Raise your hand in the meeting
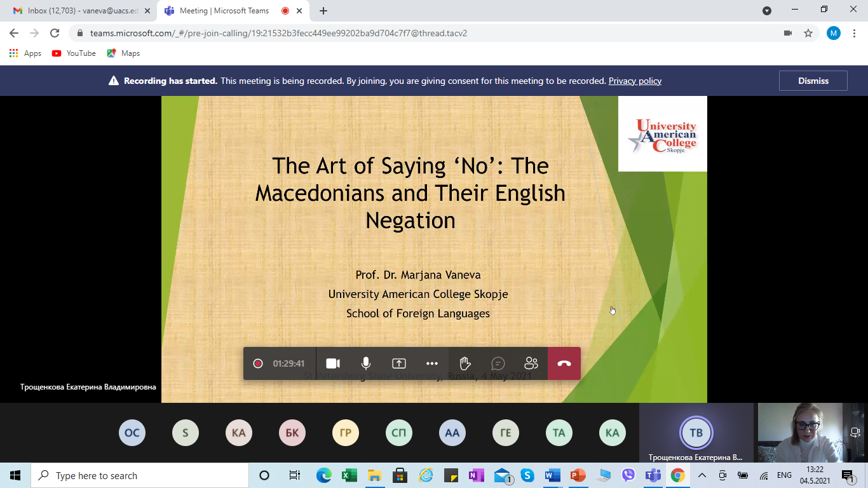 (465, 363)
